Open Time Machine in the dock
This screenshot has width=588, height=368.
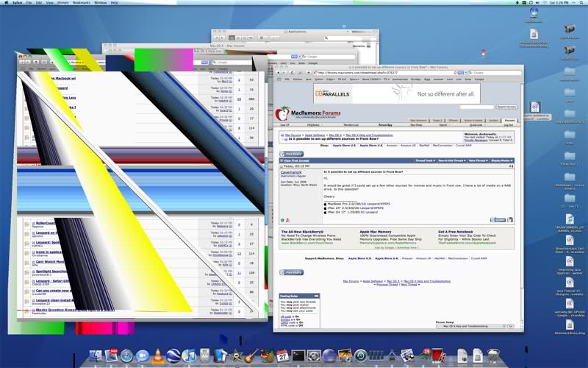coord(360,355)
